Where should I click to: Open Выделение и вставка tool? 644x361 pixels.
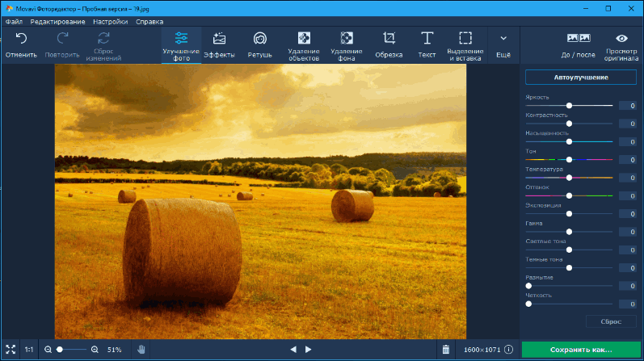click(465, 45)
